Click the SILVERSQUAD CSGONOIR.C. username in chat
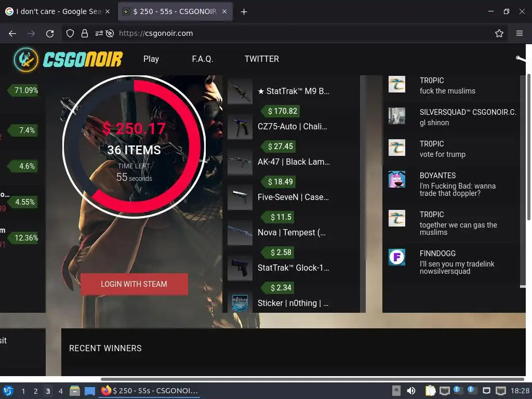This screenshot has width=532, height=399. coord(468,112)
